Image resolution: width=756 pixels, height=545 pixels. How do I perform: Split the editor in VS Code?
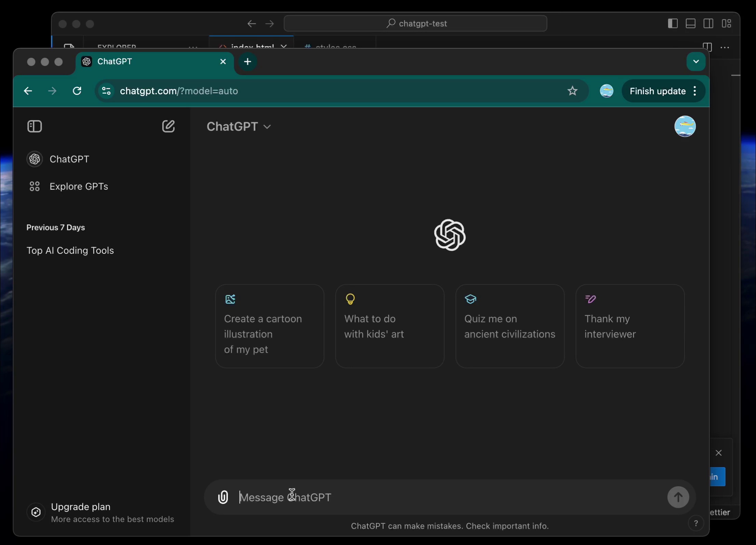tap(707, 47)
